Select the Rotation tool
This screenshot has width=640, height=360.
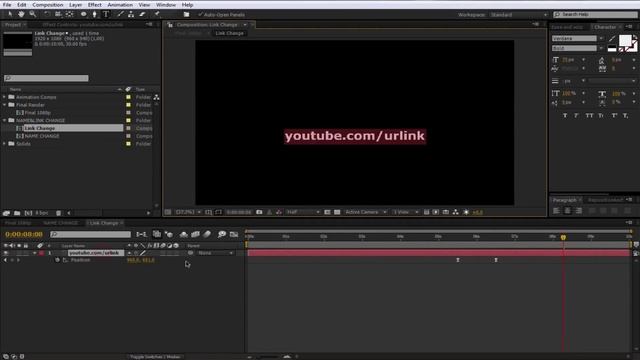click(x=47, y=14)
